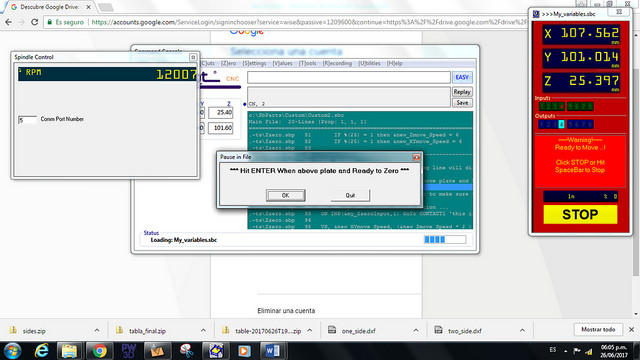
Task: Click the red input 4 indicator
Action: pos(562,107)
